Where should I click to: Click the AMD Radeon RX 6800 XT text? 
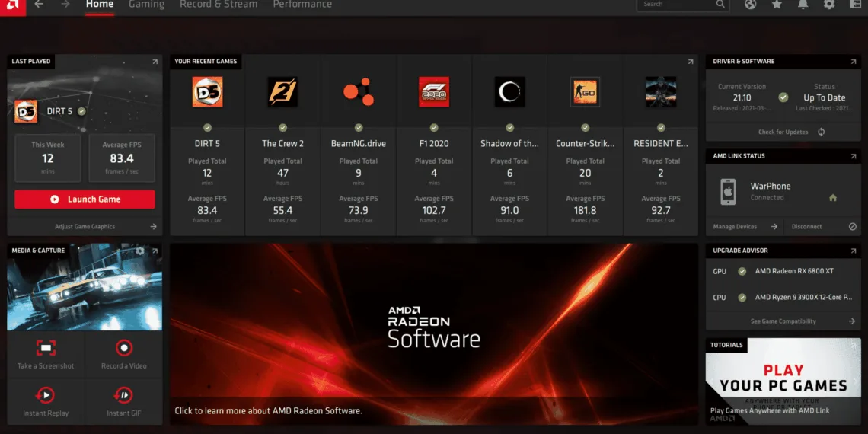[794, 271]
